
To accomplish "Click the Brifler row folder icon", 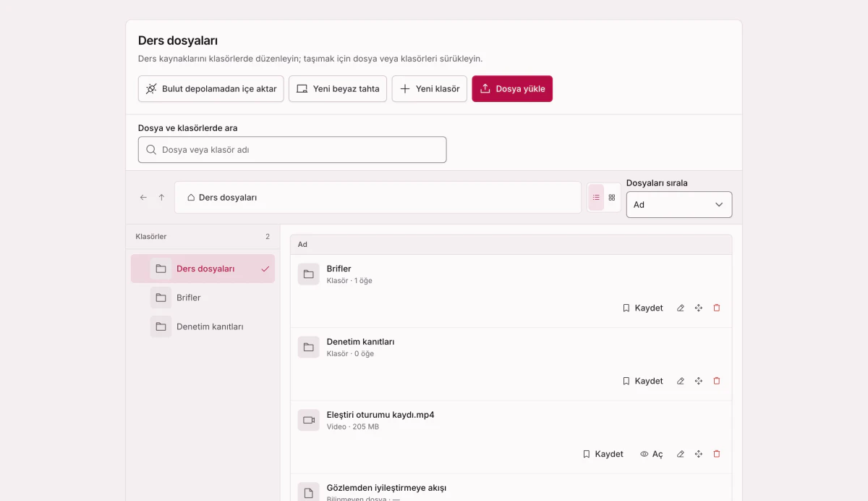I will 309,274.
